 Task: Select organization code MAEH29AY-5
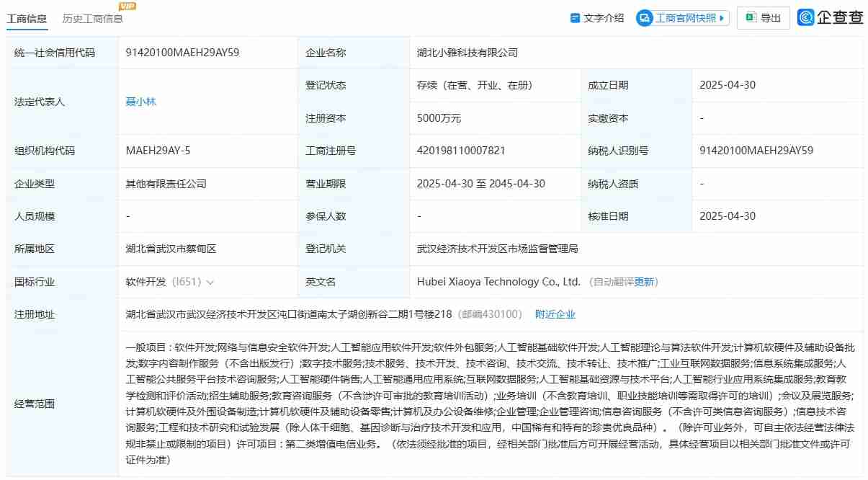pos(158,151)
